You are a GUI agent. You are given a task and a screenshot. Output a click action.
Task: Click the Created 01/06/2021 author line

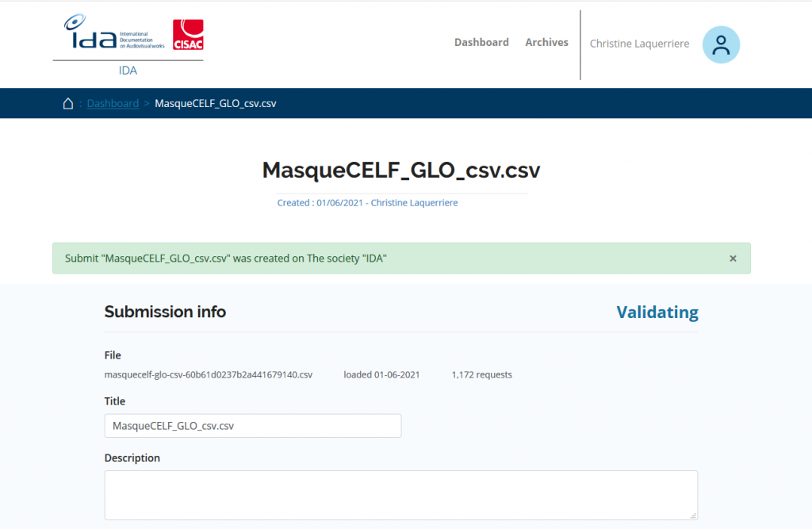(367, 203)
